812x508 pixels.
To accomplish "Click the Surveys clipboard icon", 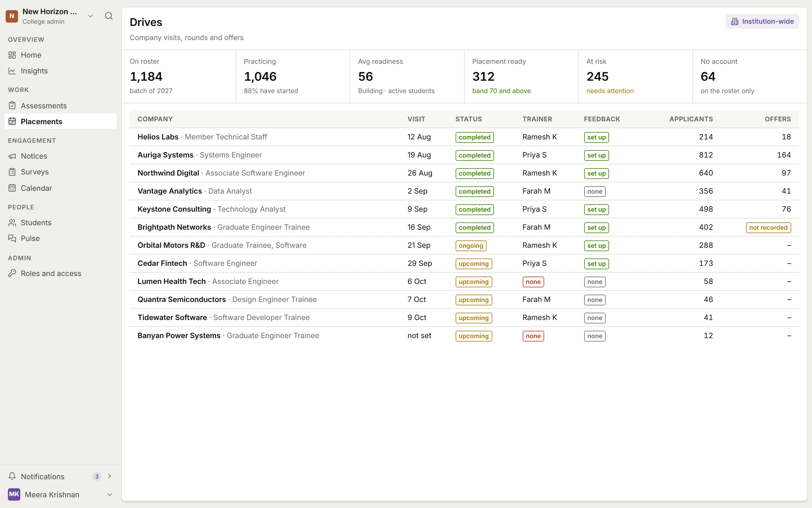I will tap(12, 172).
